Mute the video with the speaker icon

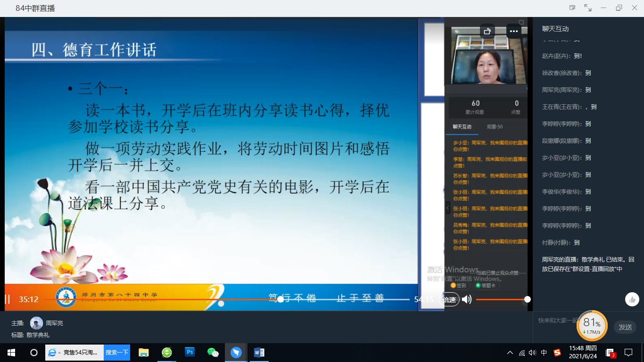[467, 299]
